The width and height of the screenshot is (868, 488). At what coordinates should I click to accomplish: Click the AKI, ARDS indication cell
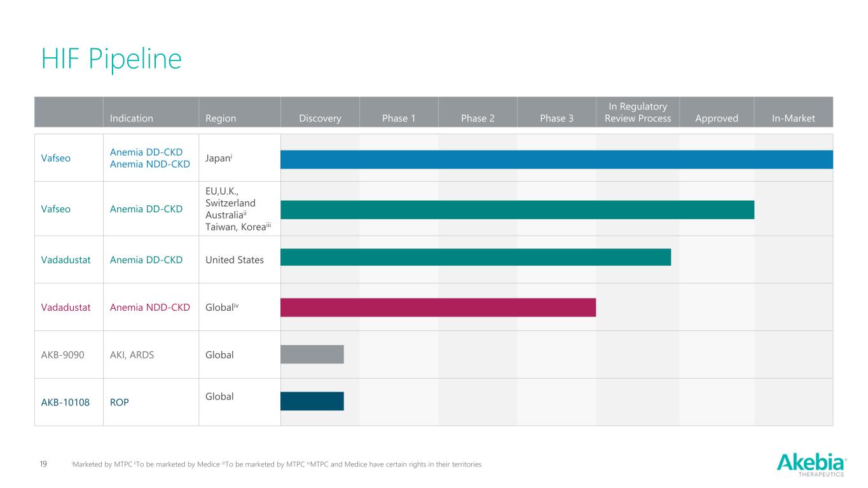pyautogui.click(x=131, y=355)
